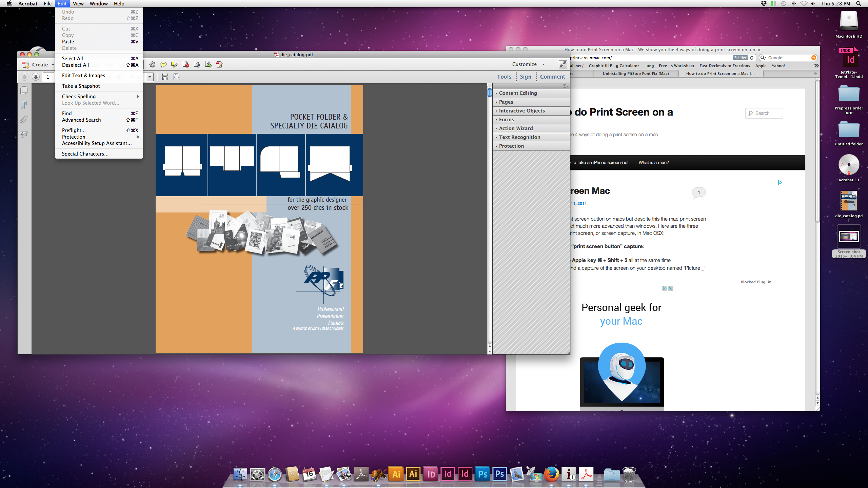Choose Find in the Edit menu
This screenshot has width=868, height=488.
pos(99,114)
